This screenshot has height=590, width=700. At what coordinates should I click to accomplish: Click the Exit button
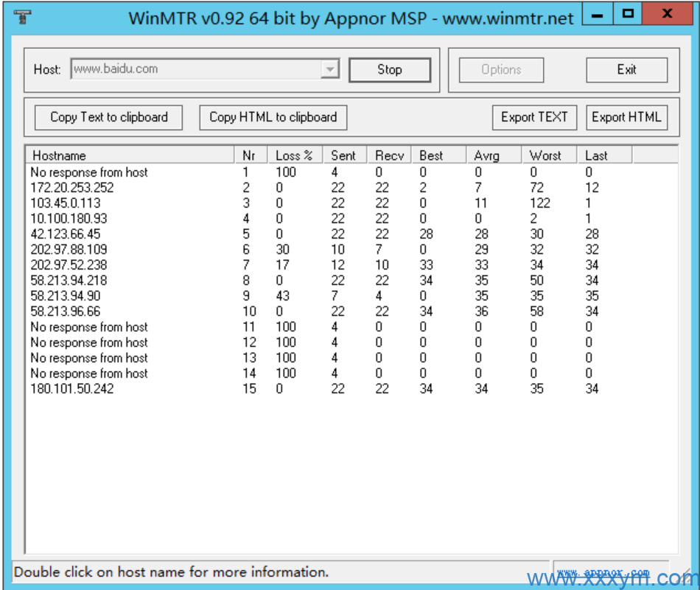[x=626, y=70]
